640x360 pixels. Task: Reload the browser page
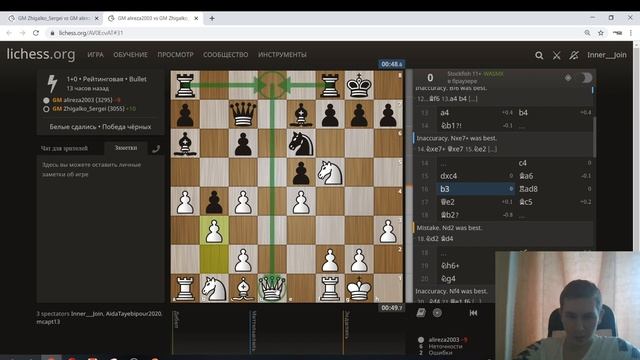[x=36, y=33]
